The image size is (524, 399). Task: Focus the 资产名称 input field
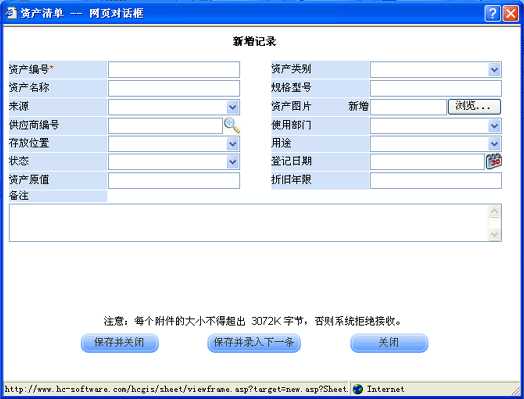point(174,88)
